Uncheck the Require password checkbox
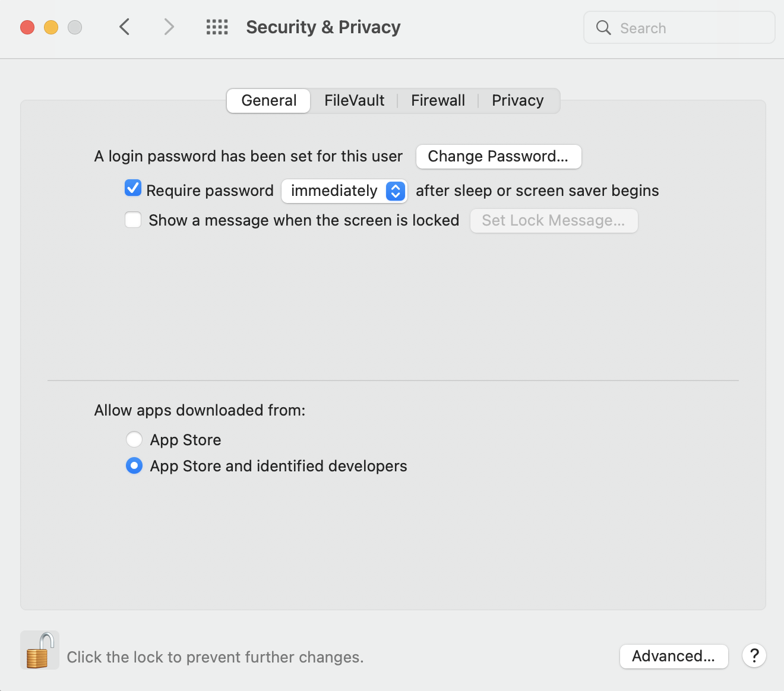The height and width of the screenshot is (691, 784). (x=133, y=189)
